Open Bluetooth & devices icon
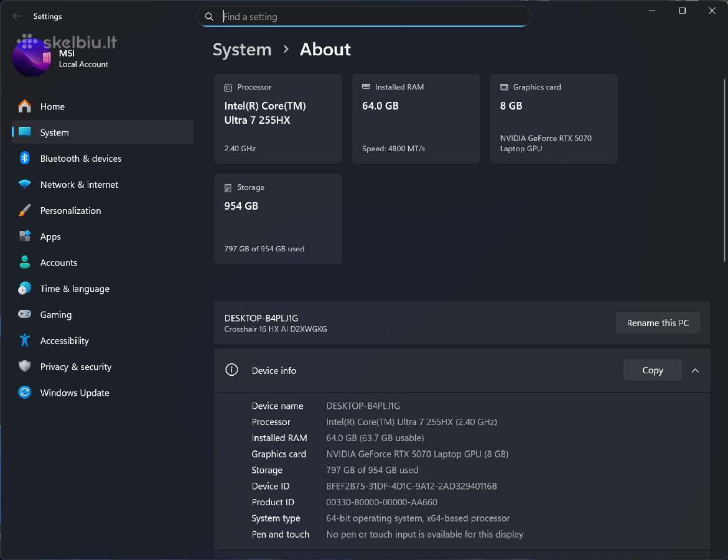This screenshot has height=560, width=728. pos(25,158)
